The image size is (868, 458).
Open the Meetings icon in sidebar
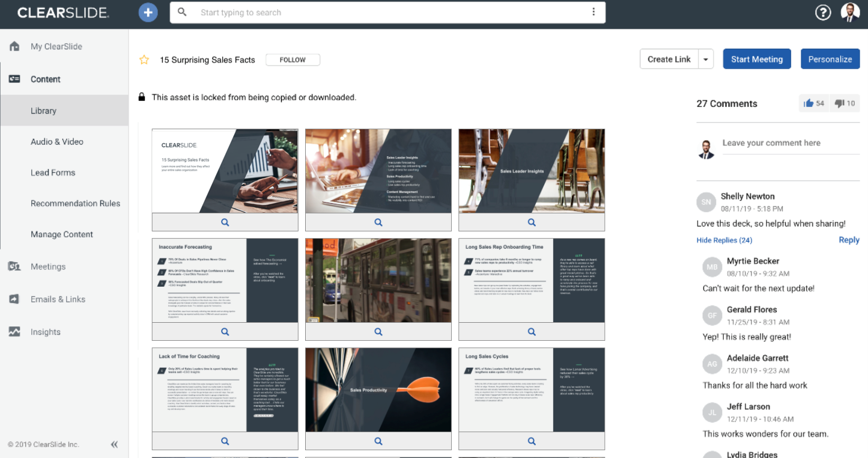tap(14, 266)
